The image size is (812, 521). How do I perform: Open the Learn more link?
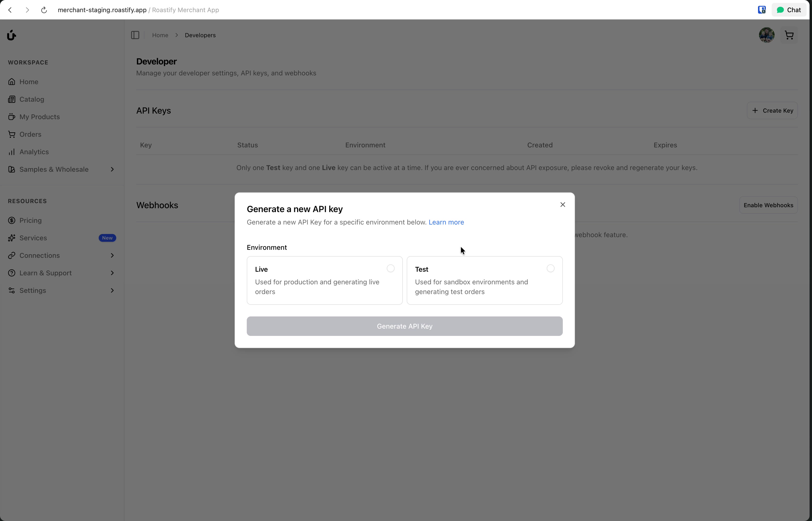(446, 222)
